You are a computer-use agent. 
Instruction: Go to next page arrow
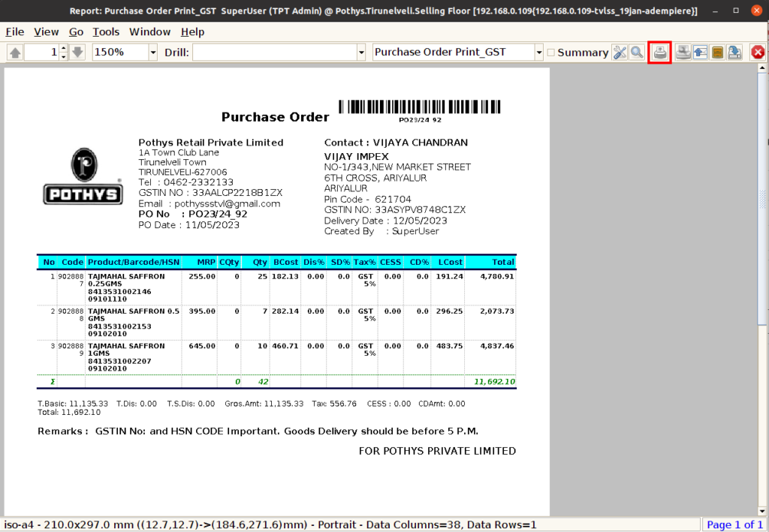(x=77, y=52)
